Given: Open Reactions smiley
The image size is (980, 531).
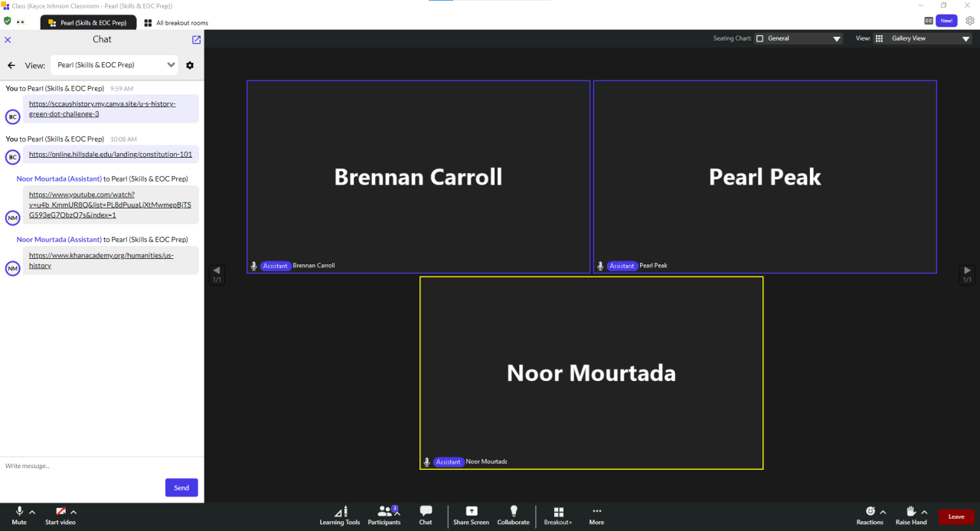Looking at the screenshot, I should pos(870,515).
